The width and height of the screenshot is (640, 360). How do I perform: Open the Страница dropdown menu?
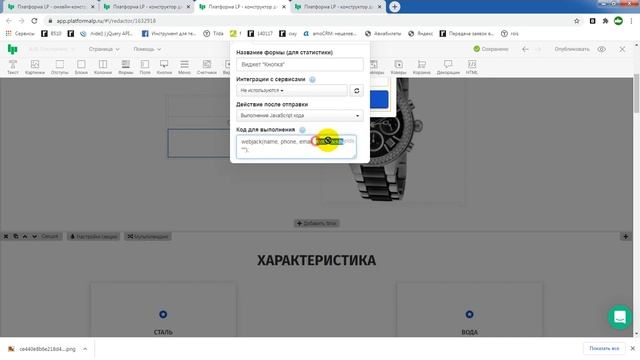click(x=104, y=49)
